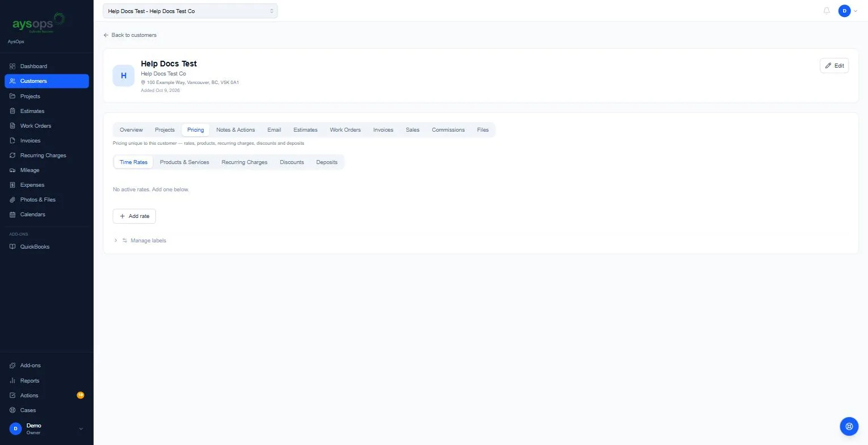Select the Deposits sub-tab
The width and height of the screenshot is (868, 445).
[x=327, y=162]
